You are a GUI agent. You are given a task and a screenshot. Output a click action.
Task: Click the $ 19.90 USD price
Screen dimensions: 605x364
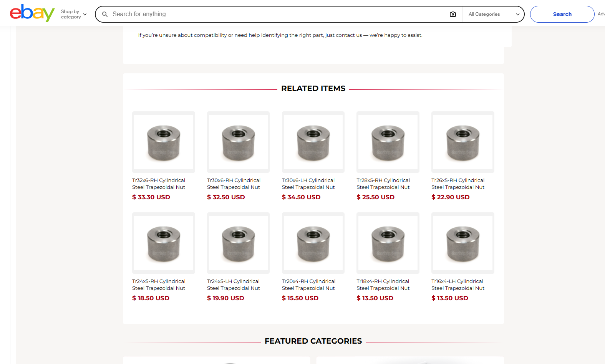click(225, 298)
